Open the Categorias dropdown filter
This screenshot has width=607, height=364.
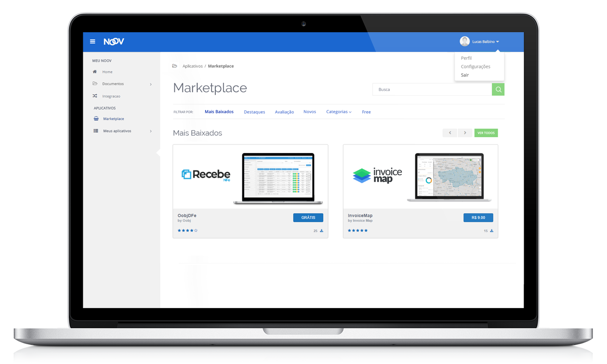339,112
